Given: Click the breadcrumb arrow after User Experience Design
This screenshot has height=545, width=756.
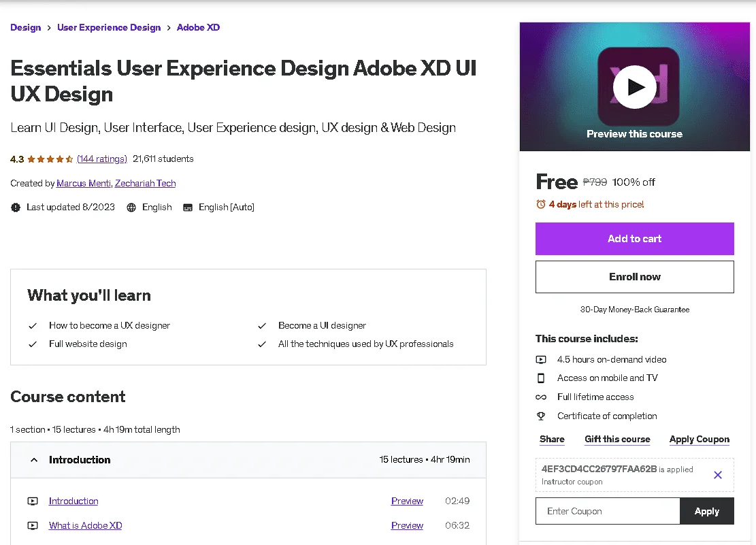Looking at the screenshot, I should click(169, 28).
